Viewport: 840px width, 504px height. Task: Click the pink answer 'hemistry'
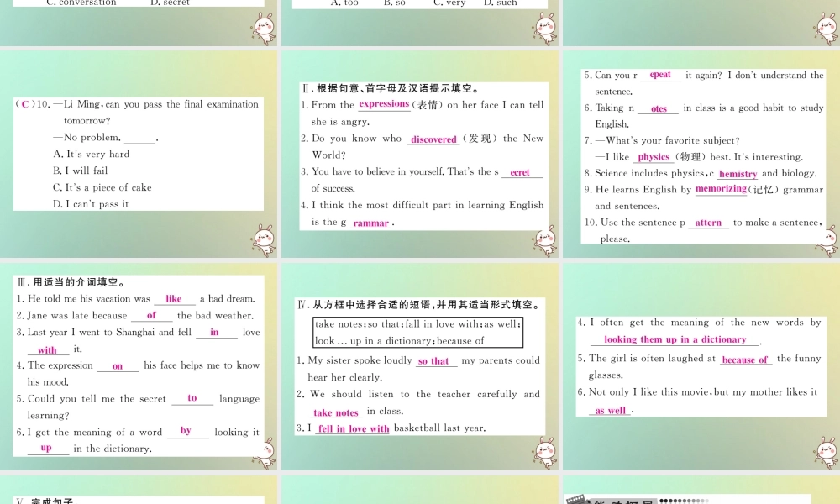(738, 174)
